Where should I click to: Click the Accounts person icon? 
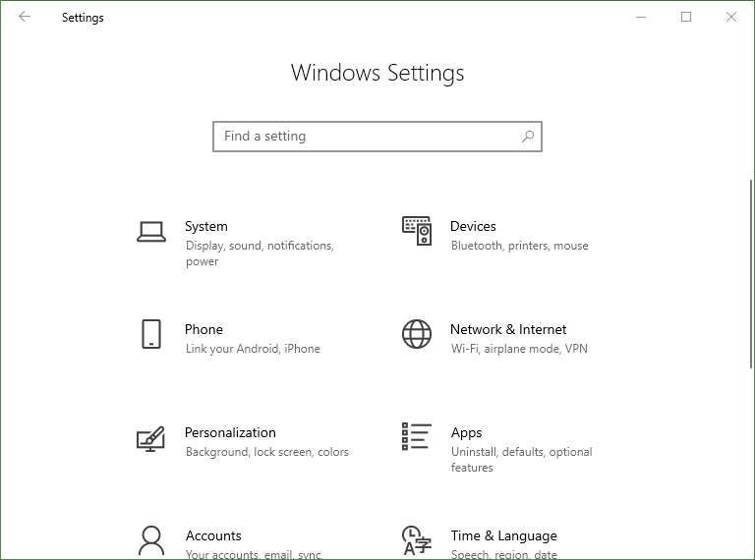point(150,540)
